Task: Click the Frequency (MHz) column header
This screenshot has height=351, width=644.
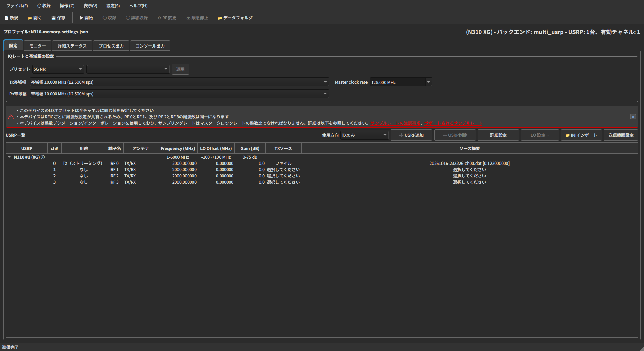Action: click(178, 148)
